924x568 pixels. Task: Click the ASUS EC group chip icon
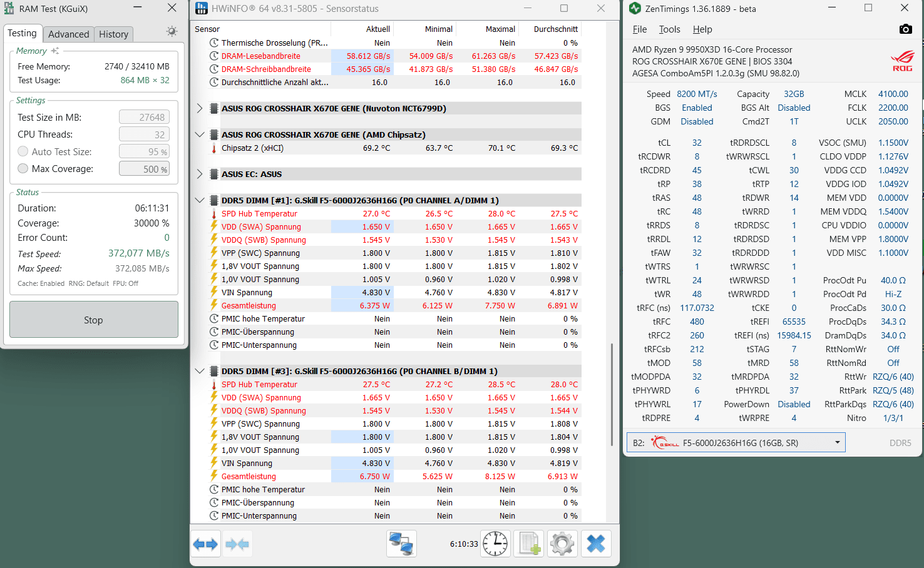tap(213, 174)
